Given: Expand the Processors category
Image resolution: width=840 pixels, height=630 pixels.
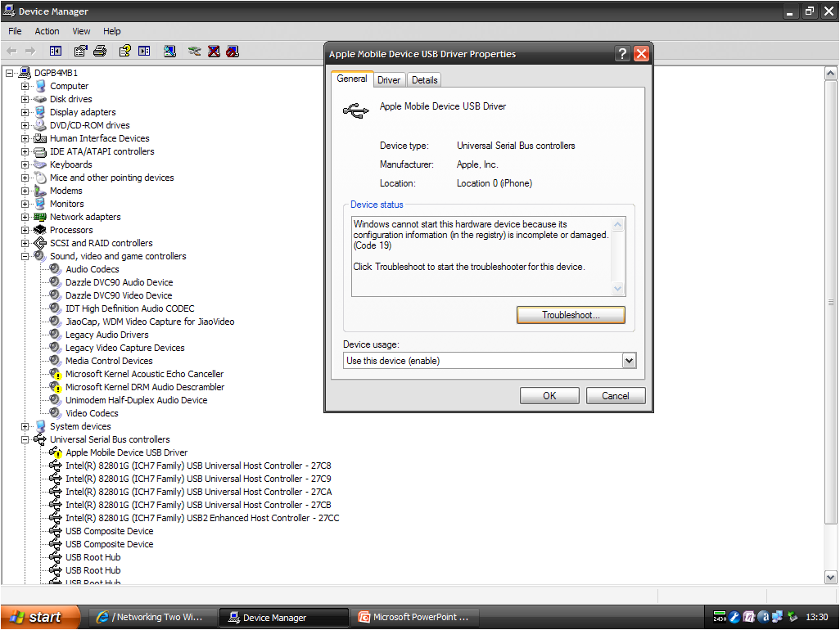Looking at the screenshot, I should pos(25,230).
